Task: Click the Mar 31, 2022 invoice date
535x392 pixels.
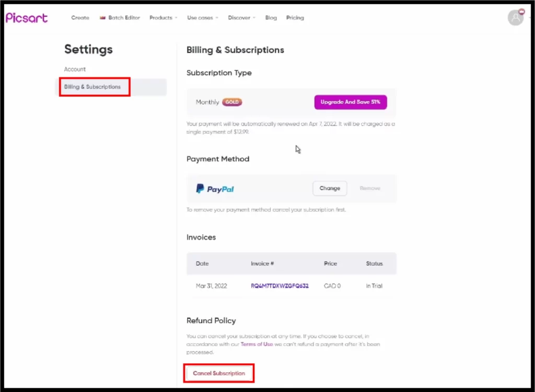Action: (x=211, y=286)
